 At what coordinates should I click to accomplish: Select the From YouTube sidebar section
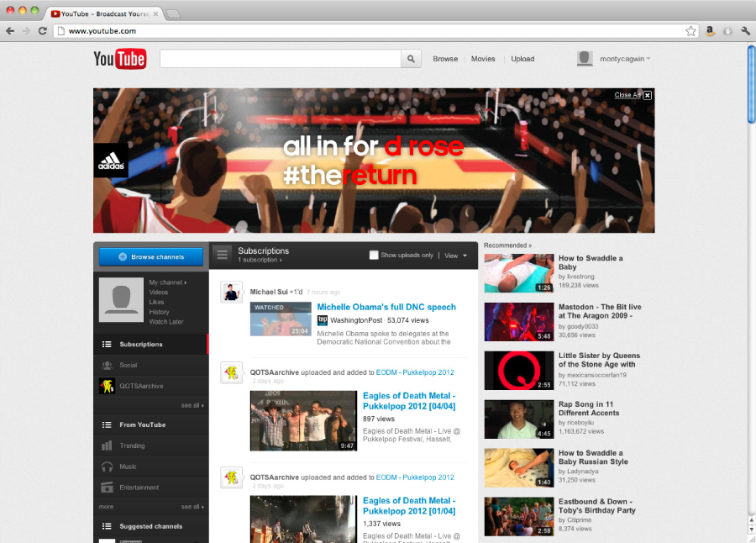click(151, 424)
